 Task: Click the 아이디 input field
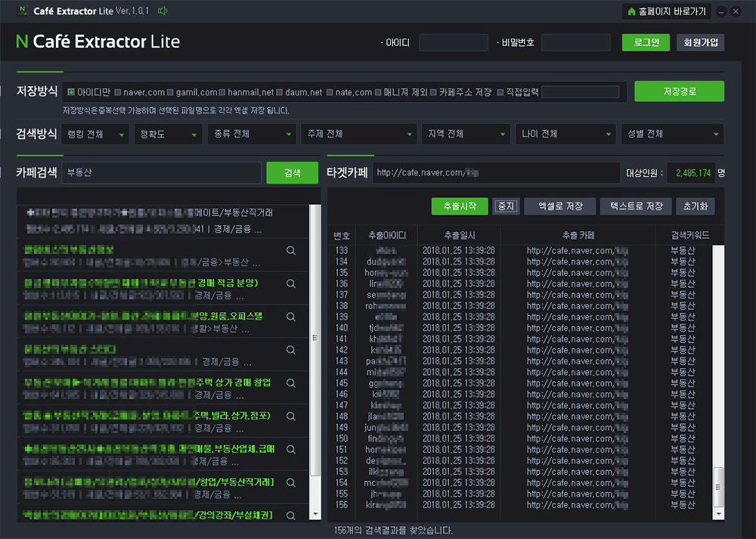tap(454, 42)
